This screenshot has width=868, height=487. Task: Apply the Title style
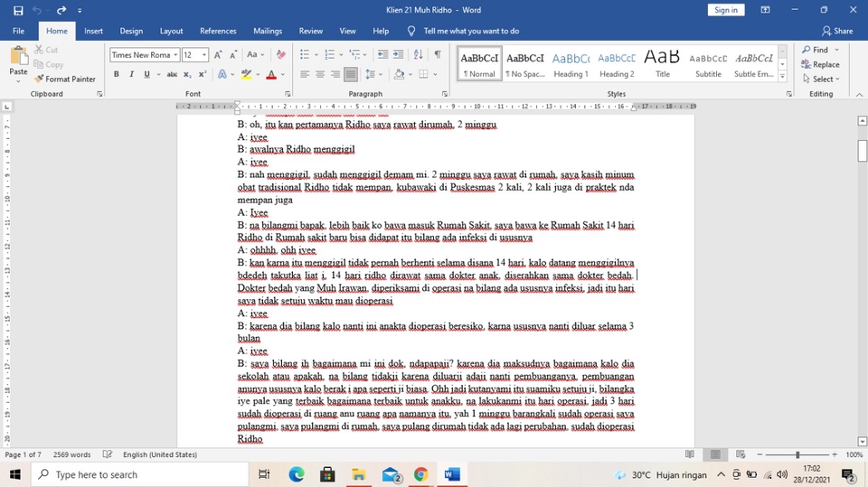tap(662, 64)
